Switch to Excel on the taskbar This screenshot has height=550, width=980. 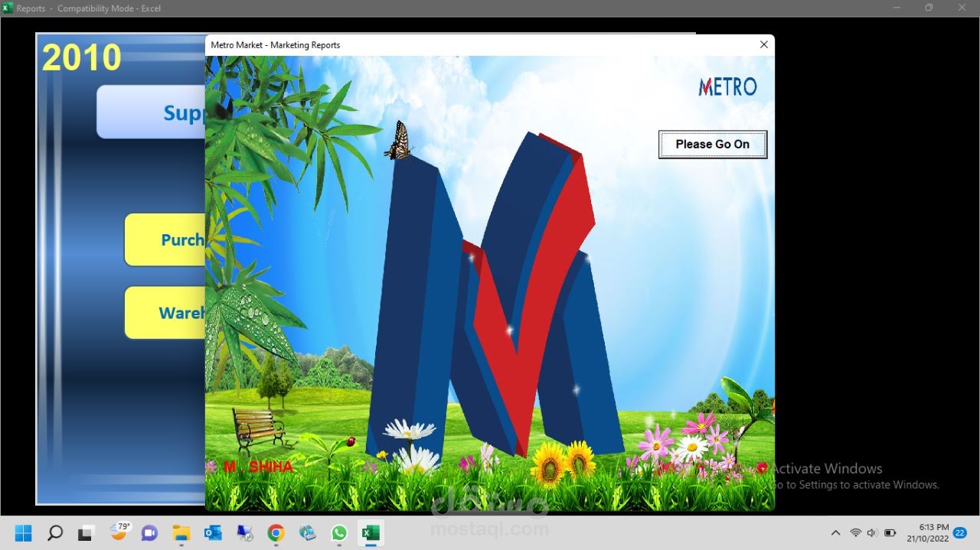tap(371, 532)
